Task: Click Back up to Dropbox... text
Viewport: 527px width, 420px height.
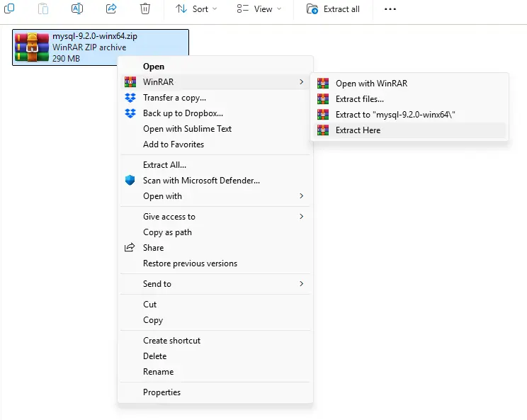Action: [x=183, y=113]
